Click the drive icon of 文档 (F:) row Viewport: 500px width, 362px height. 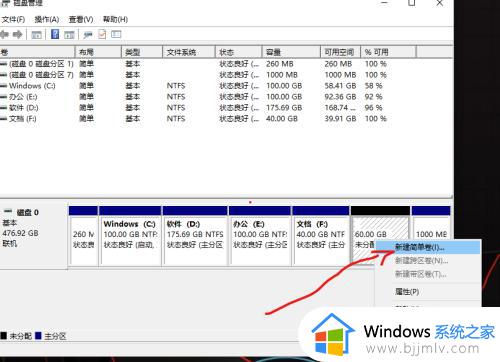point(4,119)
